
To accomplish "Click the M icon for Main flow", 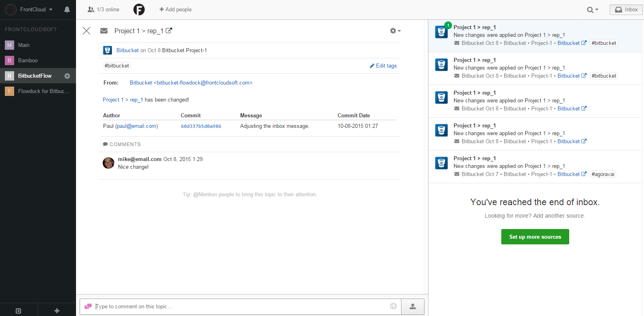I will point(9,45).
